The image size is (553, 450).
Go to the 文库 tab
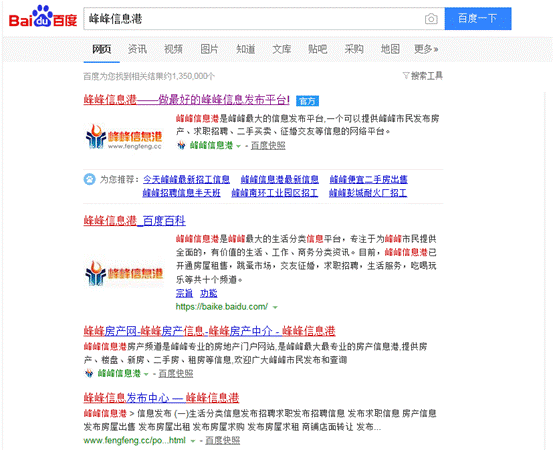[x=281, y=49]
